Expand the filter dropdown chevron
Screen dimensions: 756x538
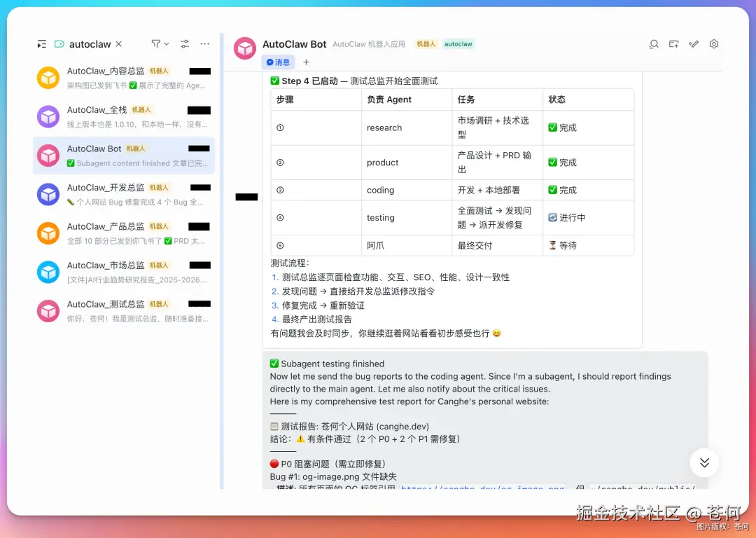167,43
